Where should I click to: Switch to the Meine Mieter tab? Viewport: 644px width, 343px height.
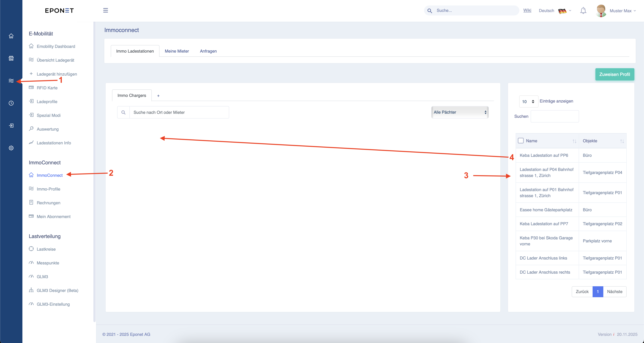pos(177,51)
